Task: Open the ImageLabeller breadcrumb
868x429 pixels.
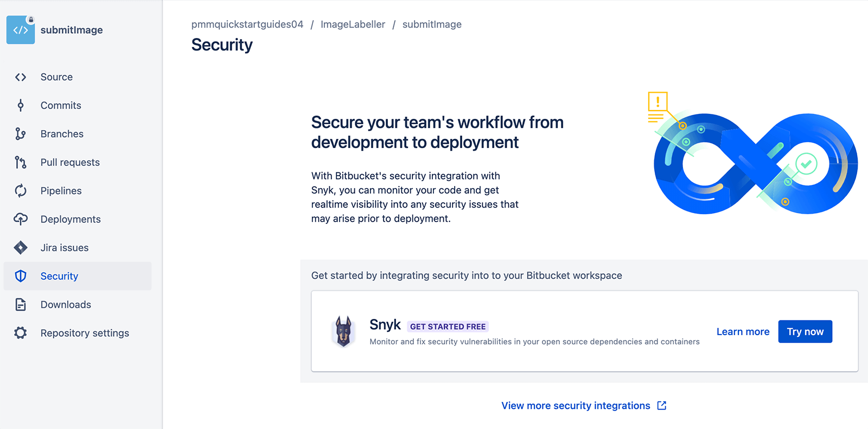Action: [x=353, y=24]
